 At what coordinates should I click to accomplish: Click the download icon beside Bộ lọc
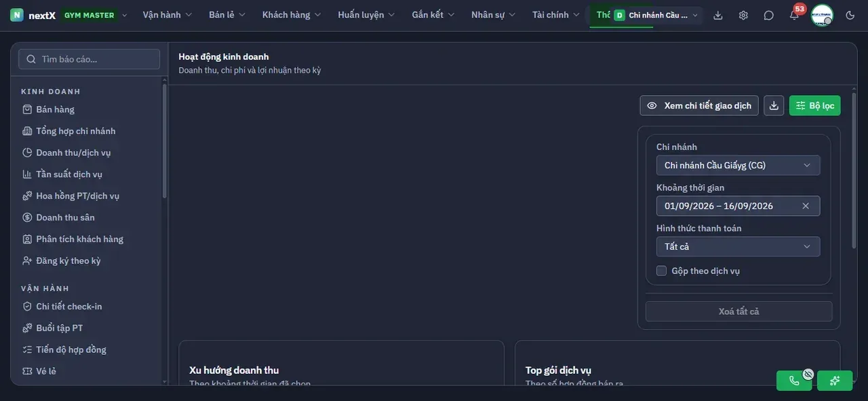(774, 105)
